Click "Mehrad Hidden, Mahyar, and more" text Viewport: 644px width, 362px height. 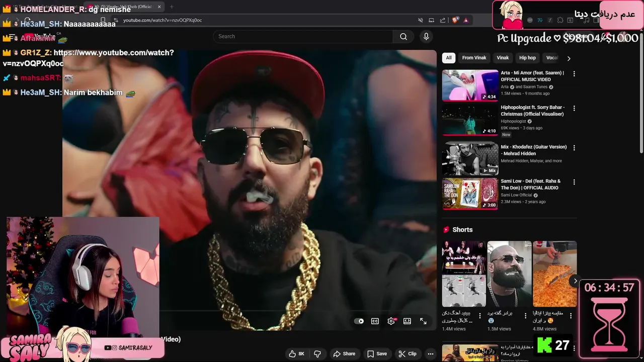click(x=531, y=161)
